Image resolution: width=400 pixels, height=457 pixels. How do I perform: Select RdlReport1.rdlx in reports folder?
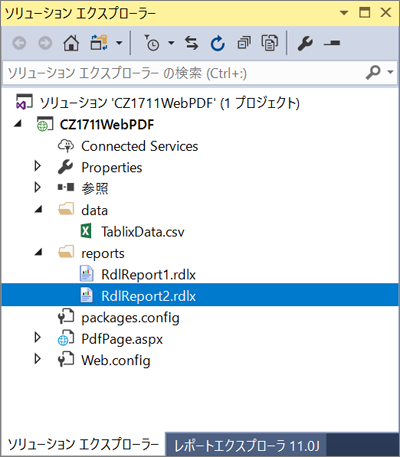click(x=148, y=274)
